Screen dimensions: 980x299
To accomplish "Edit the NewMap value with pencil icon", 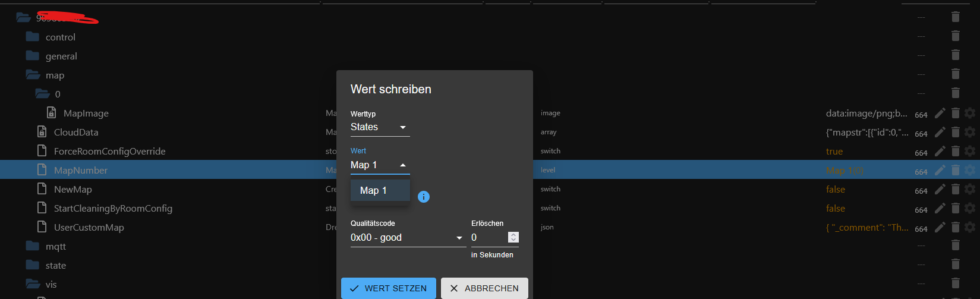I will point(940,189).
